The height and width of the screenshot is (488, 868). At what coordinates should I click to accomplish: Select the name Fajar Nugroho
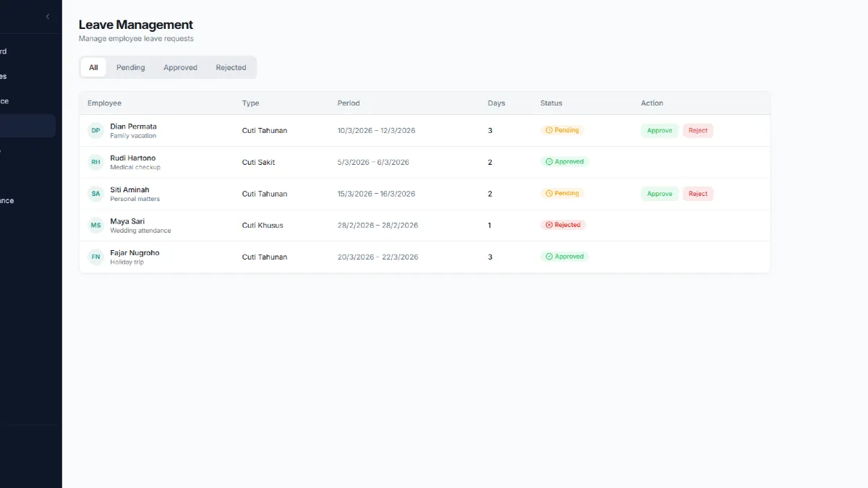coord(135,253)
